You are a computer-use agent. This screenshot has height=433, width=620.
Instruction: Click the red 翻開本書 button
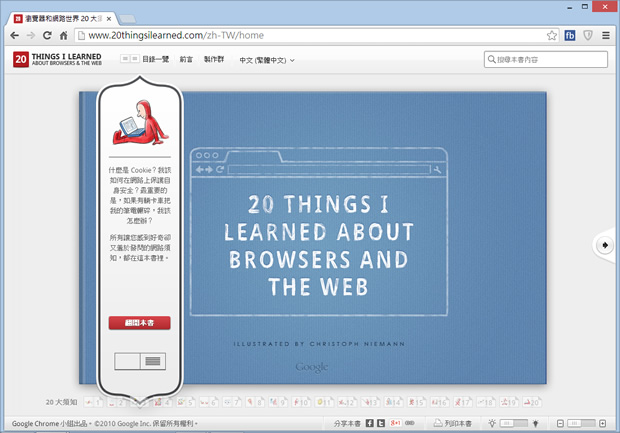point(139,323)
